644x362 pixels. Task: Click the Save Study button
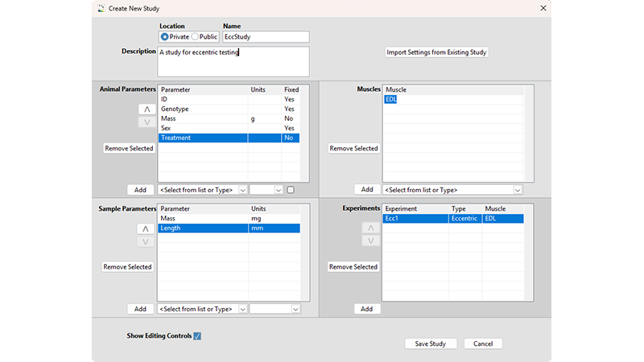[x=431, y=343]
